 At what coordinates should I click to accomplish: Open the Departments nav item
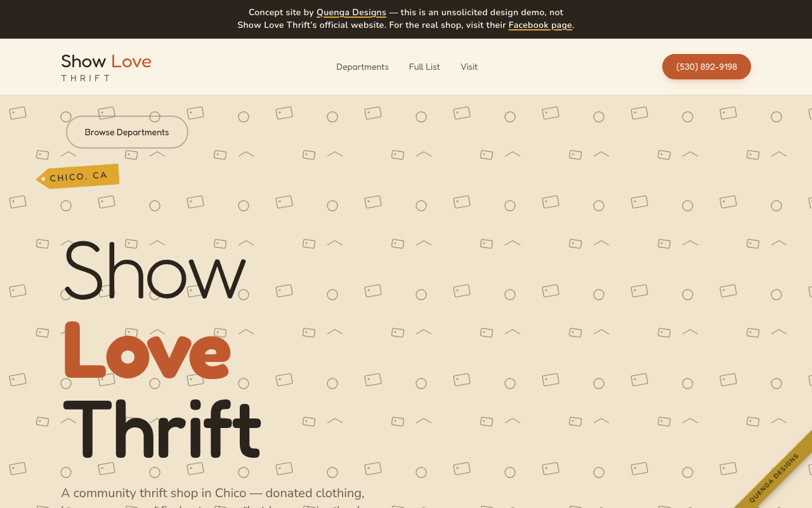pyautogui.click(x=362, y=67)
